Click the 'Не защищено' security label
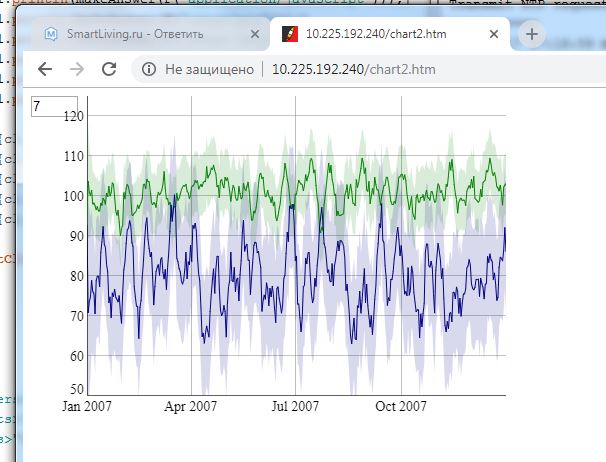Screen dimensions: 606x462 (x=209, y=70)
